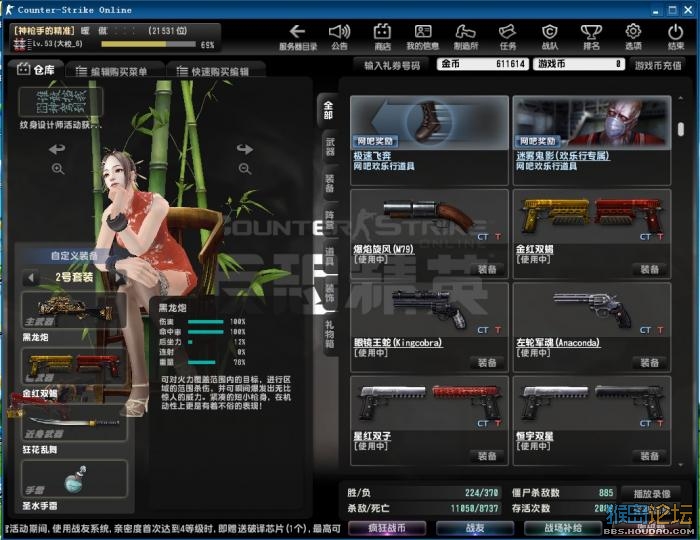This screenshot has height=540, width=700.
Task: Equip 金红双蝎 with 装备 button
Action: coord(649,269)
